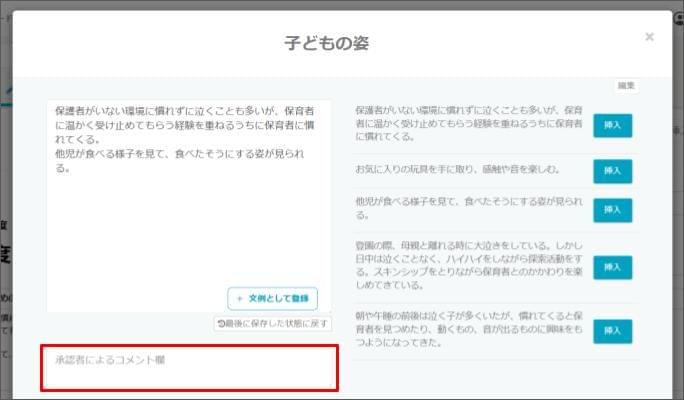The height and width of the screenshot is (400, 684).
Task: Insert the 朝や午睡の前後 example sentence
Action: coord(612,331)
